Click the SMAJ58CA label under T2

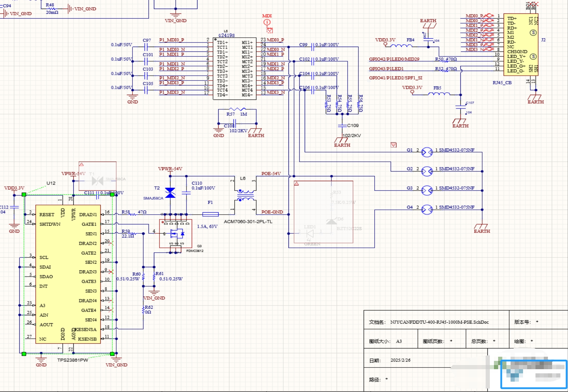coord(153,198)
